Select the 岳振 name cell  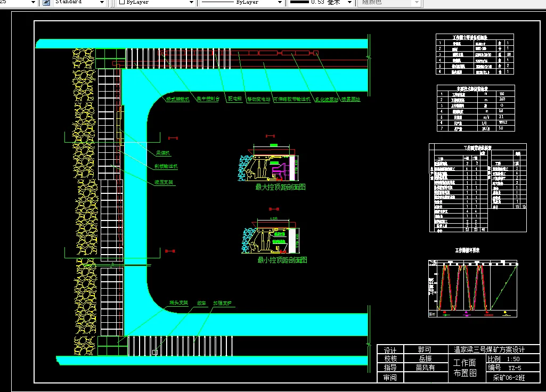click(x=425, y=358)
